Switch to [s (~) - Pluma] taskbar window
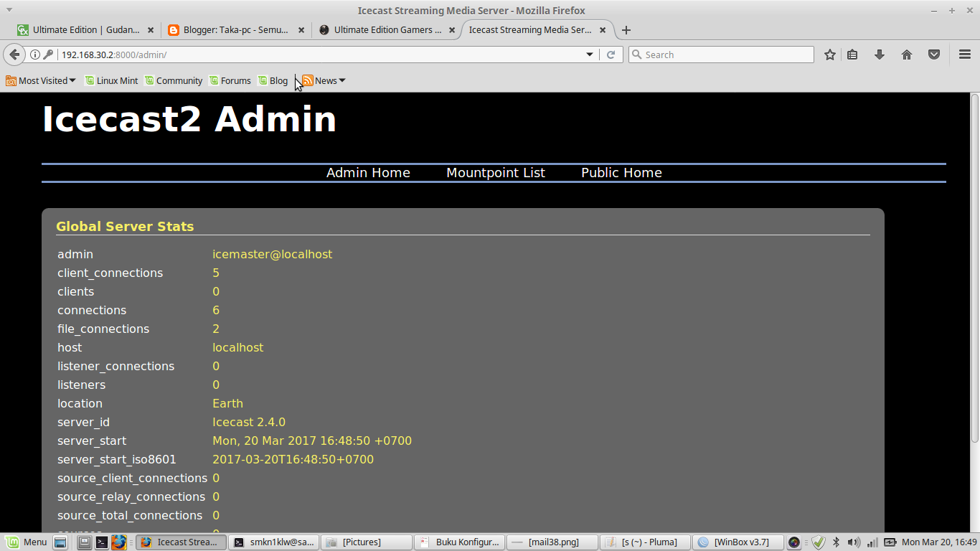Viewport: 980px width, 551px height. (644, 542)
